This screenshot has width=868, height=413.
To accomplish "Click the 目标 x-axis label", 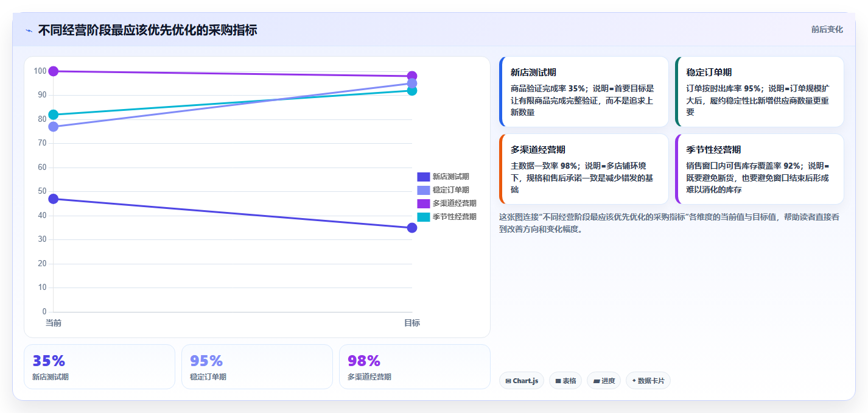I will pyautogui.click(x=412, y=323).
